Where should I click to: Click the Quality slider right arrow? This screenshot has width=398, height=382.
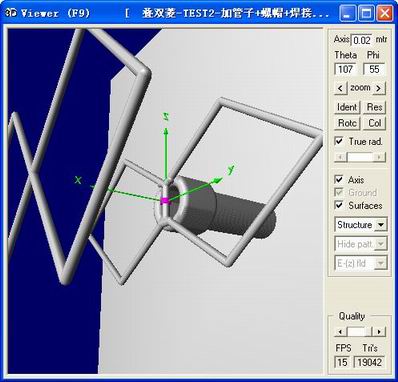[x=379, y=332]
